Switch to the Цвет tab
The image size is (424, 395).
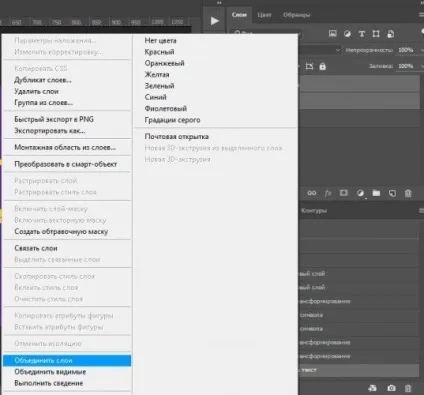tap(264, 15)
